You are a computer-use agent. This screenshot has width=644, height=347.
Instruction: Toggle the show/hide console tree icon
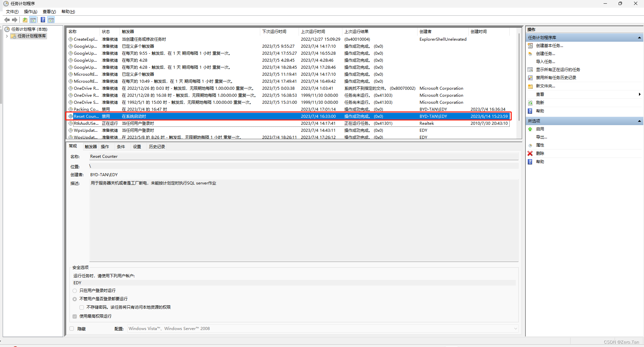coord(33,20)
